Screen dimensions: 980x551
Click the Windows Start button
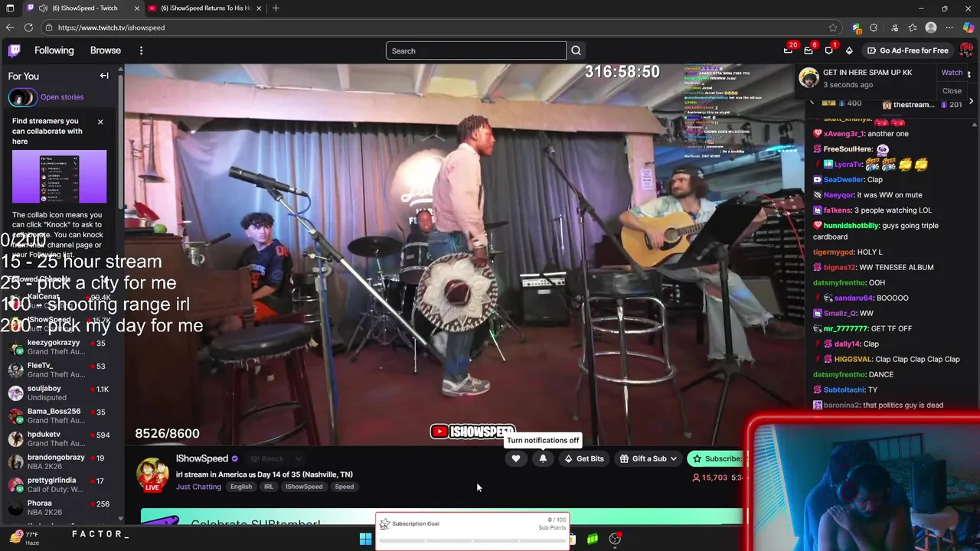tap(365, 539)
